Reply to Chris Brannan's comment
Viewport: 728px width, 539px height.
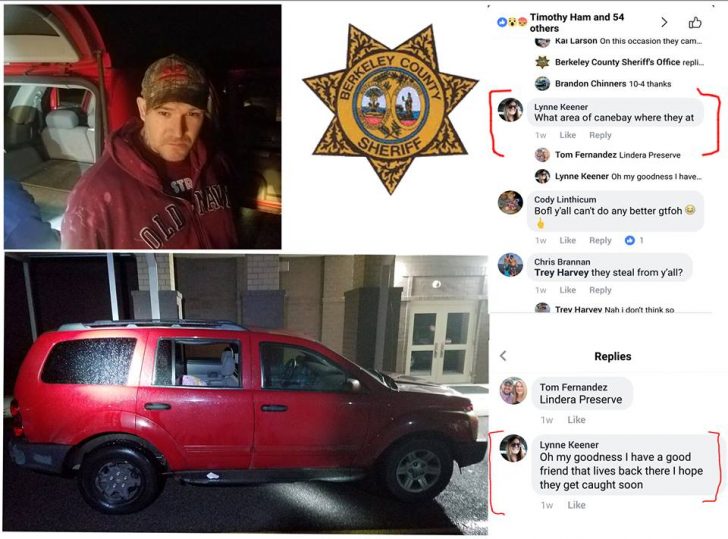(600, 290)
